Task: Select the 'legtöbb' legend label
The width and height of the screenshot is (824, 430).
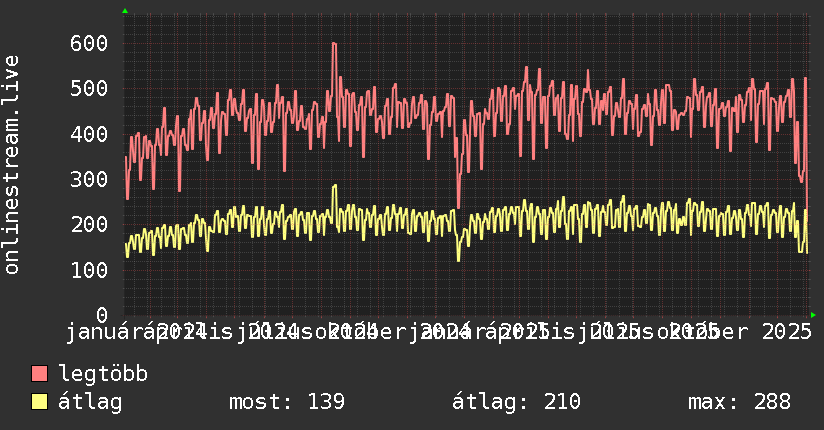Action: tap(103, 374)
